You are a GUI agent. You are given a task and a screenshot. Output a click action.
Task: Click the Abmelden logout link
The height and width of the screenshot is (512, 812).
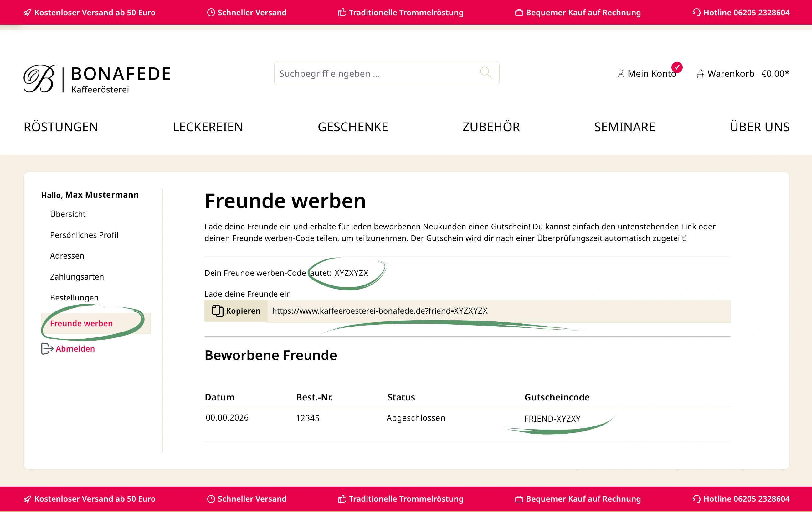coord(75,349)
